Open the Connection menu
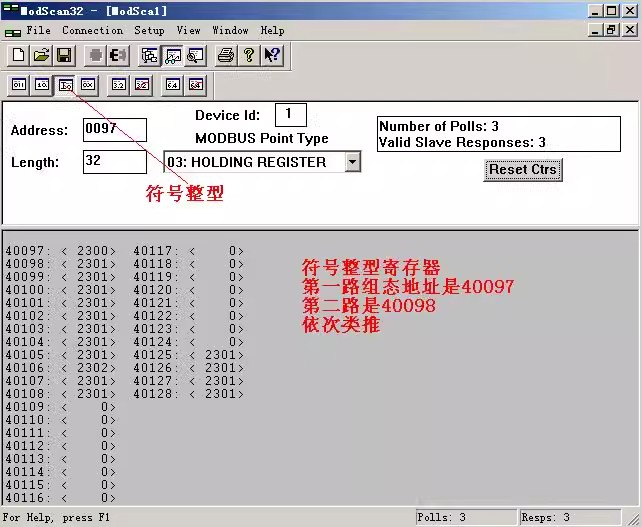This screenshot has width=642, height=527. (x=93, y=30)
